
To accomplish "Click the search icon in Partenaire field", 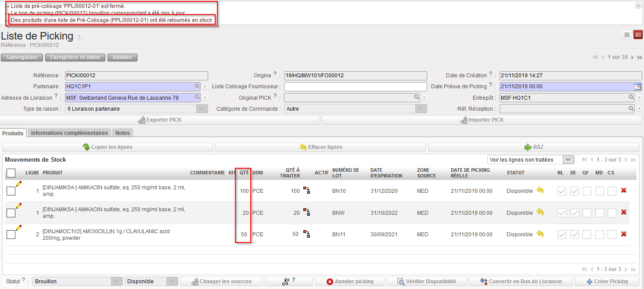I will coord(197,87).
